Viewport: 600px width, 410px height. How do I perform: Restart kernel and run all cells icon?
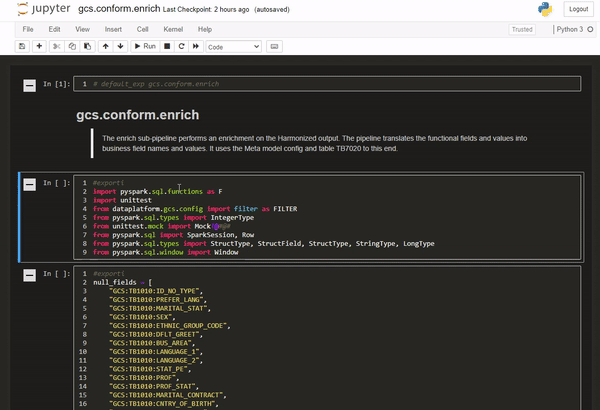pos(196,46)
